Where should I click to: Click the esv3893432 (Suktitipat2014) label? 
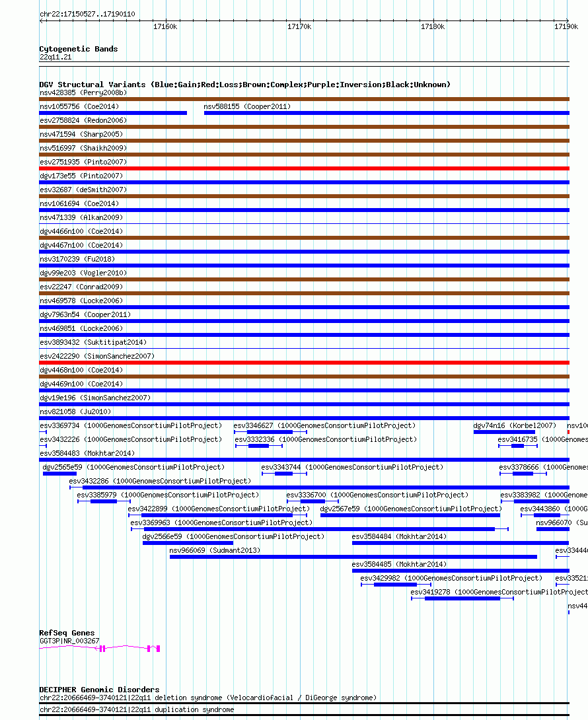[93, 342]
